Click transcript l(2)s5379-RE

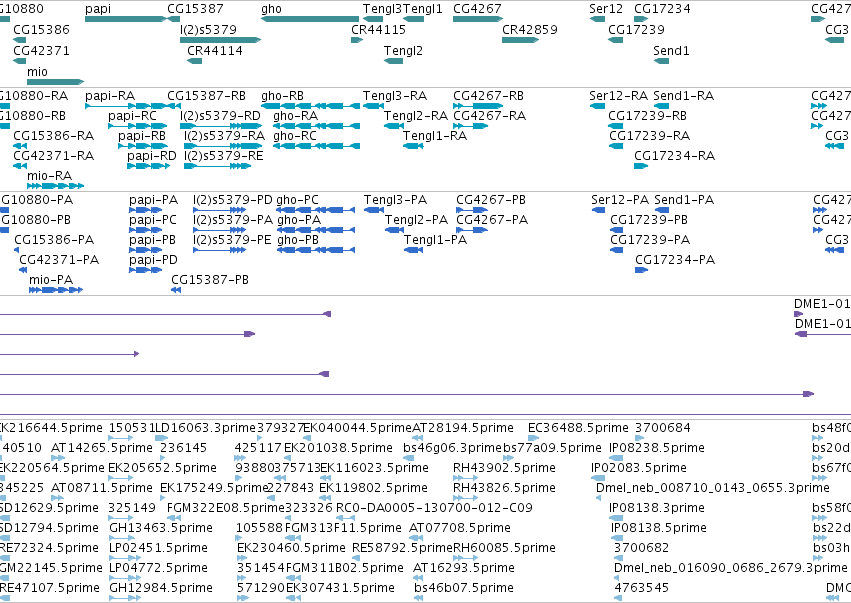(217, 166)
